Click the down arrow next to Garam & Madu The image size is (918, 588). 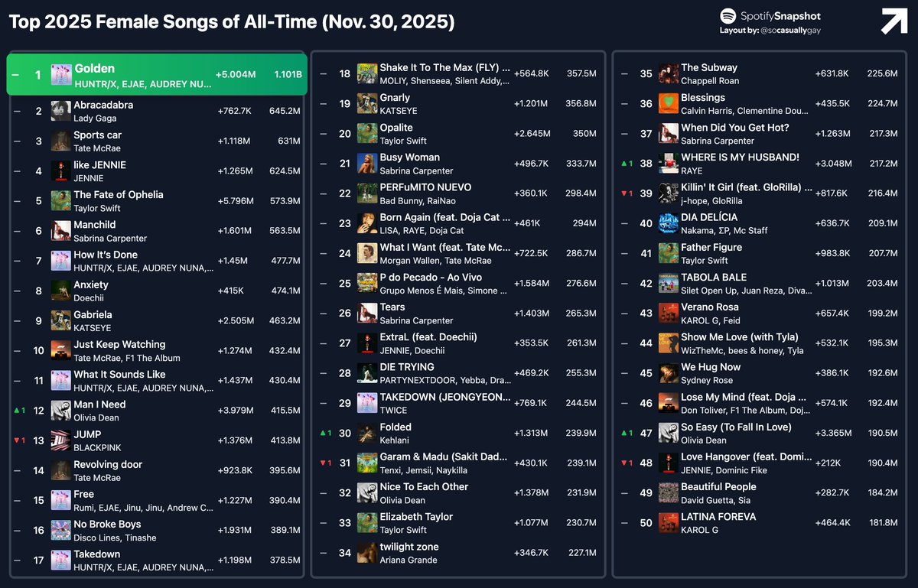point(324,463)
